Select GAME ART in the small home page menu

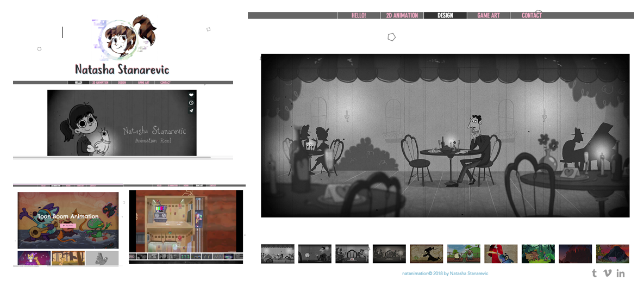coord(144,83)
